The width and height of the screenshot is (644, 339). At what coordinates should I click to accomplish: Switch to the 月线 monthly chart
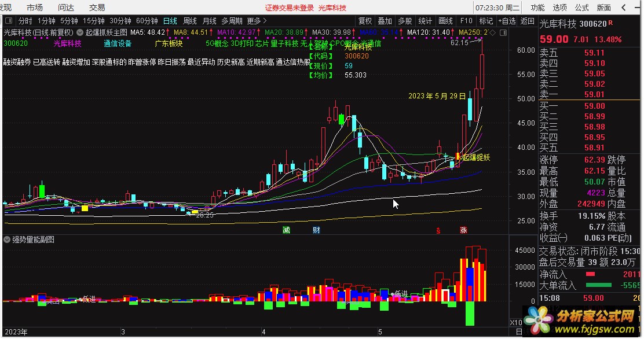point(210,20)
